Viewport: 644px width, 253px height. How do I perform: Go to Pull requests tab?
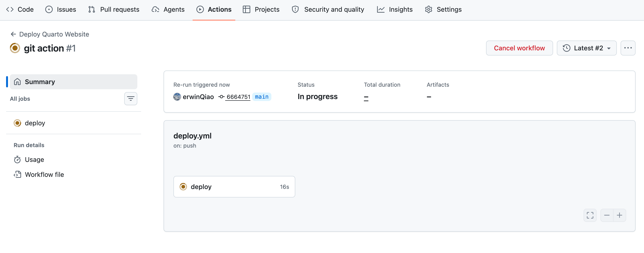pyautogui.click(x=114, y=10)
